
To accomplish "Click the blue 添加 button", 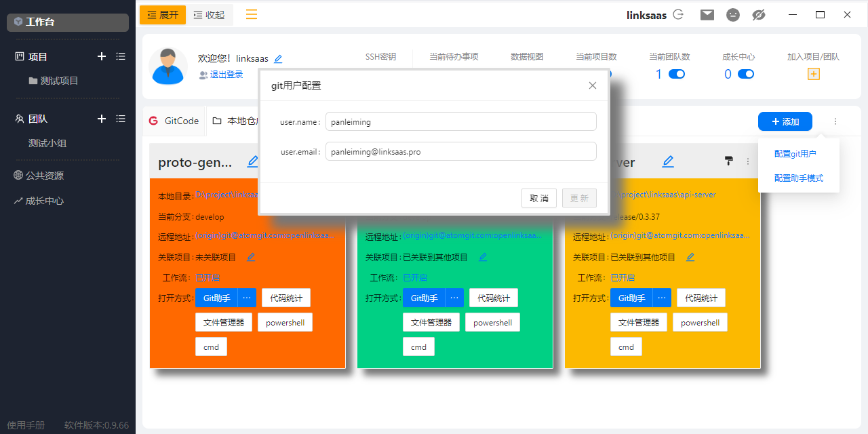I will (x=785, y=121).
